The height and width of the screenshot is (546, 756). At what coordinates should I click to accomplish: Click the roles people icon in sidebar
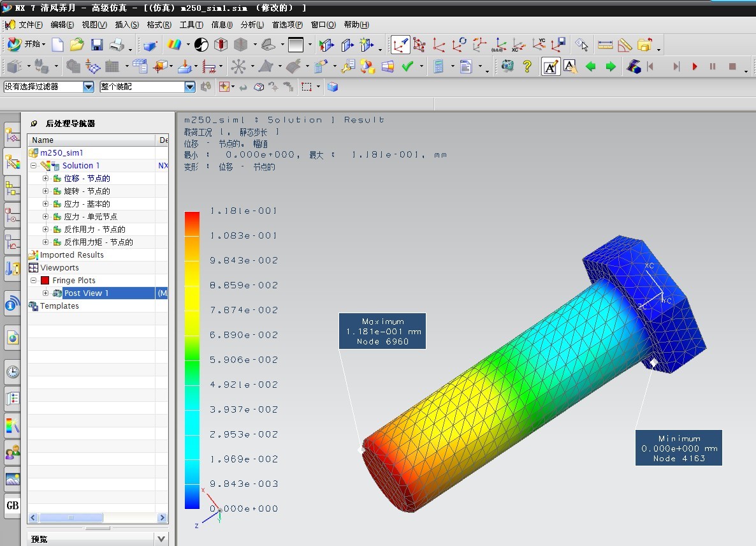[x=13, y=452]
